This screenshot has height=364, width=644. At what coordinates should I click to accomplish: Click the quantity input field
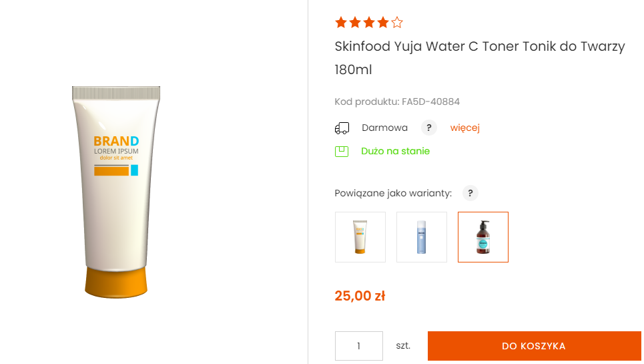point(359,346)
